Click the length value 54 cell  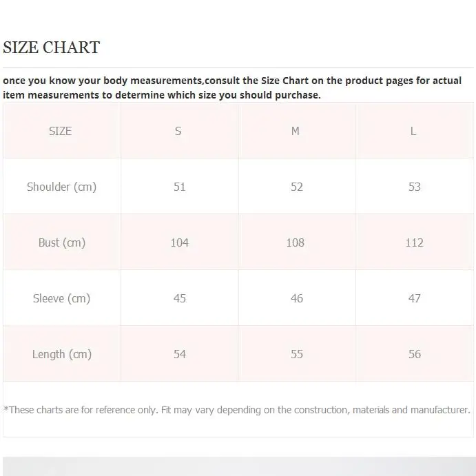(180, 354)
